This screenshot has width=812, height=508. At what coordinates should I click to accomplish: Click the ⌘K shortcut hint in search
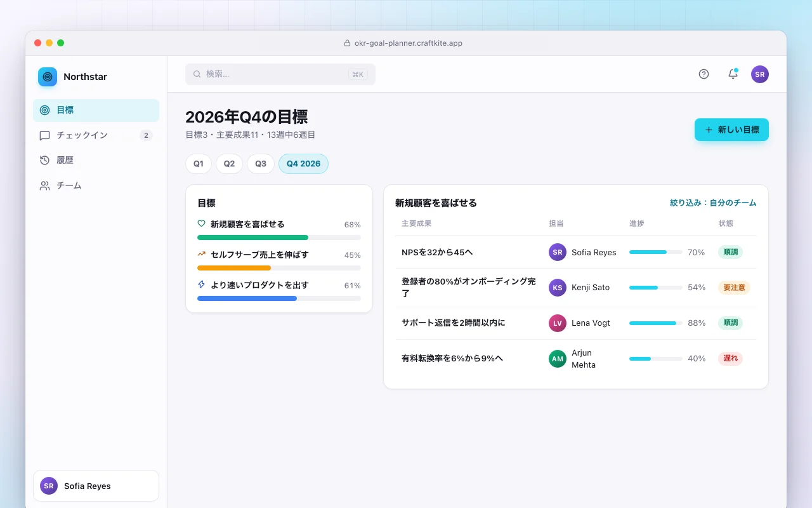358,74
